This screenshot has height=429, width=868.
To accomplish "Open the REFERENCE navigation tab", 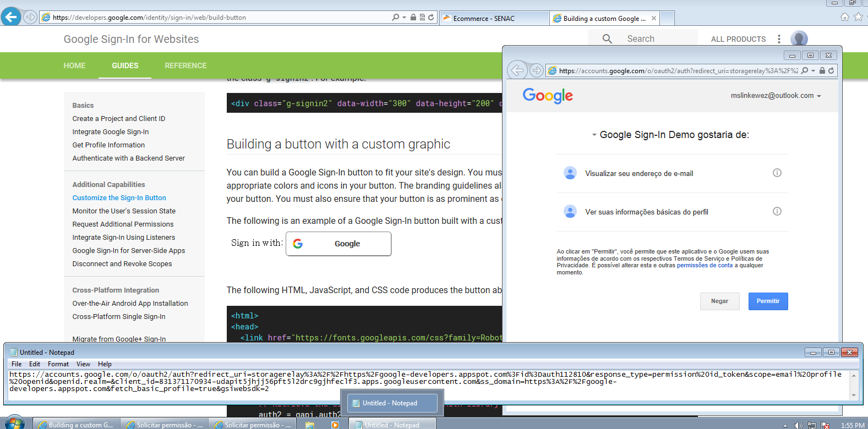I will 185,65.
